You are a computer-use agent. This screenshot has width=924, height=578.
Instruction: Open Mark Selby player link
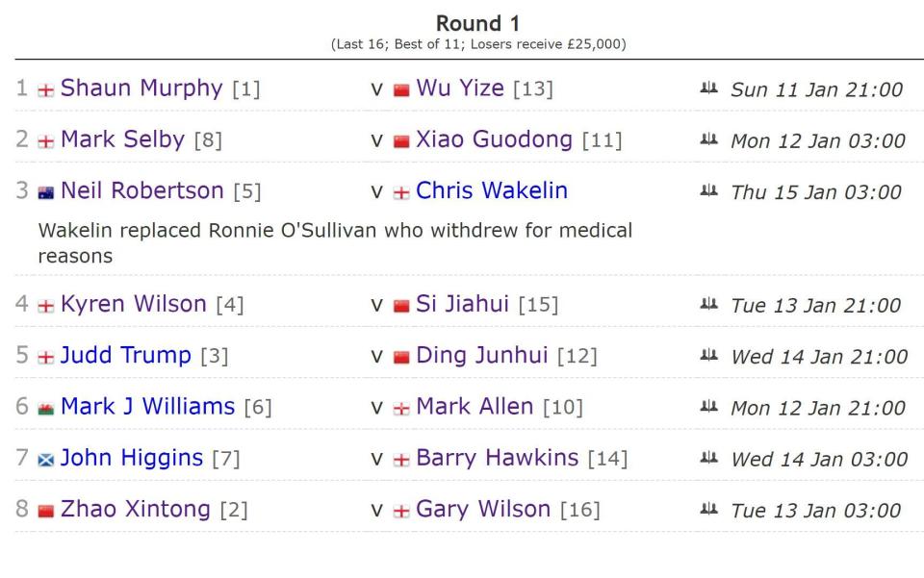point(122,139)
